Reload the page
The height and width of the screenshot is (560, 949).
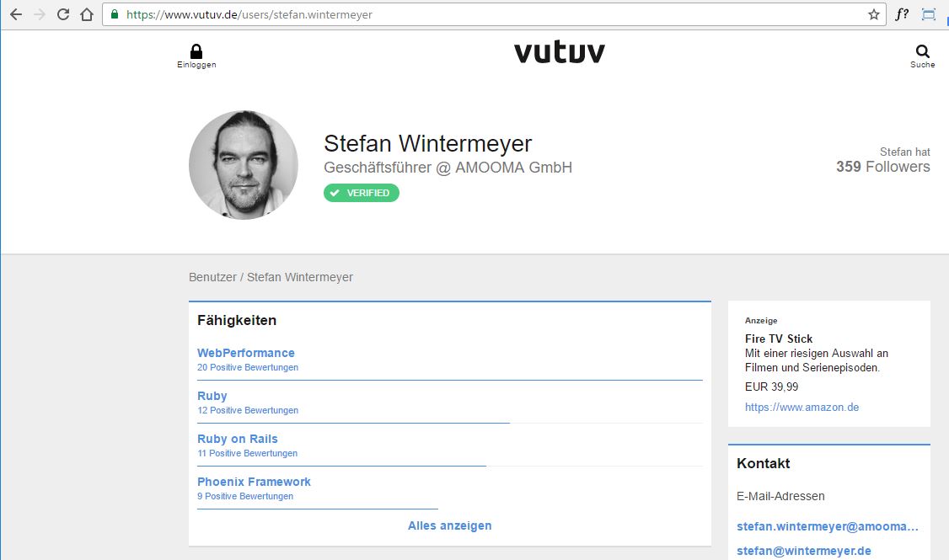point(63,14)
